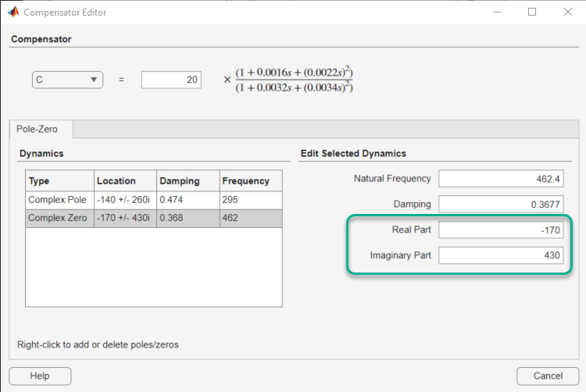This screenshot has width=586, height=392.
Task: Edit the Real Part field
Action: pyautogui.click(x=501, y=230)
